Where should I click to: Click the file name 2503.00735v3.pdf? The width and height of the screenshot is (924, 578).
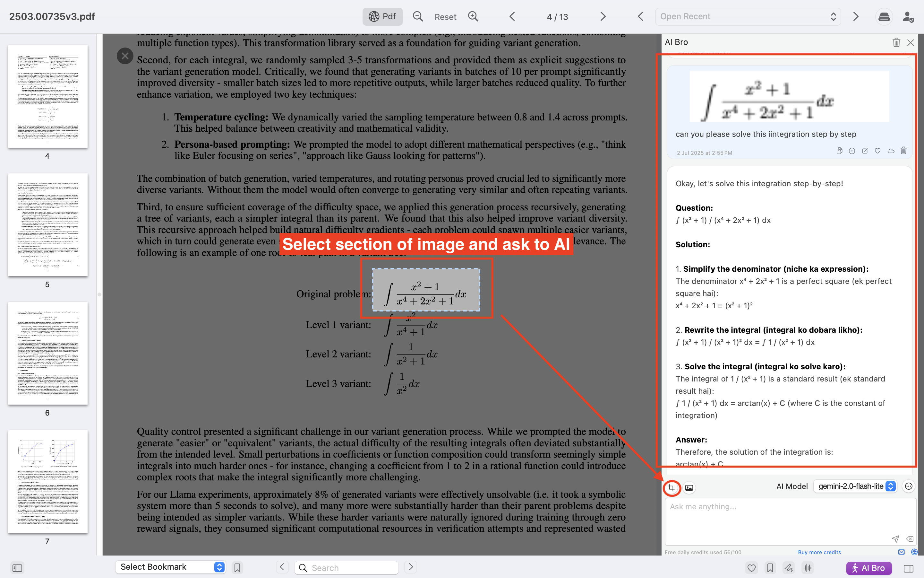click(x=52, y=16)
